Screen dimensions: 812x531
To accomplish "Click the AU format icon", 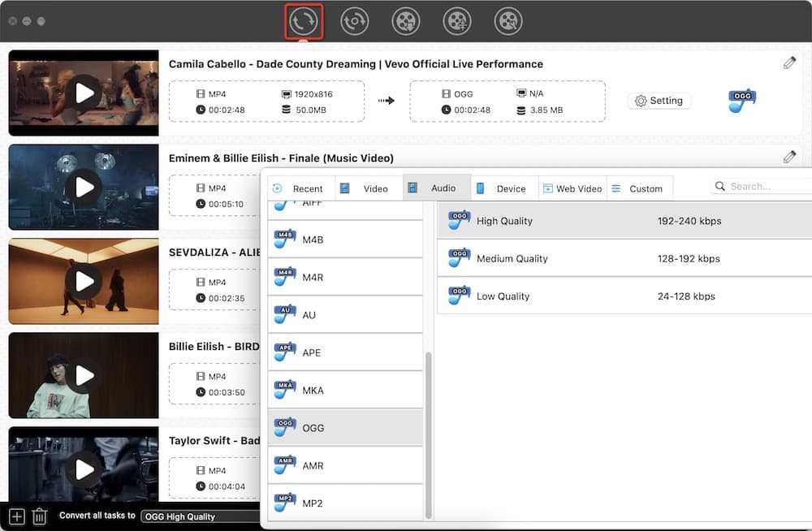I will point(285,314).
